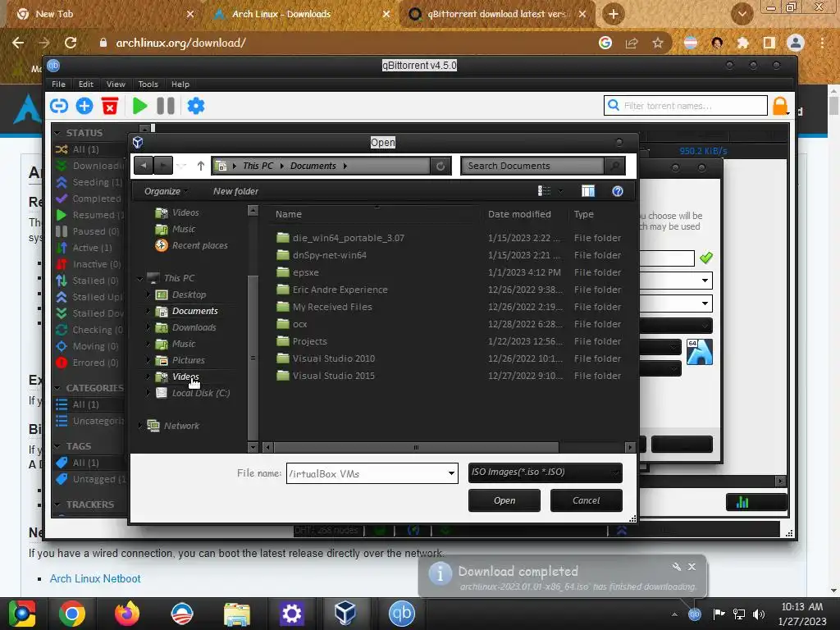Image resolution: width=840 pixels, height=630 pixels.
Task: Select Recent places in navigation tree
Action: pyautogui.click(x=199, y=245)
